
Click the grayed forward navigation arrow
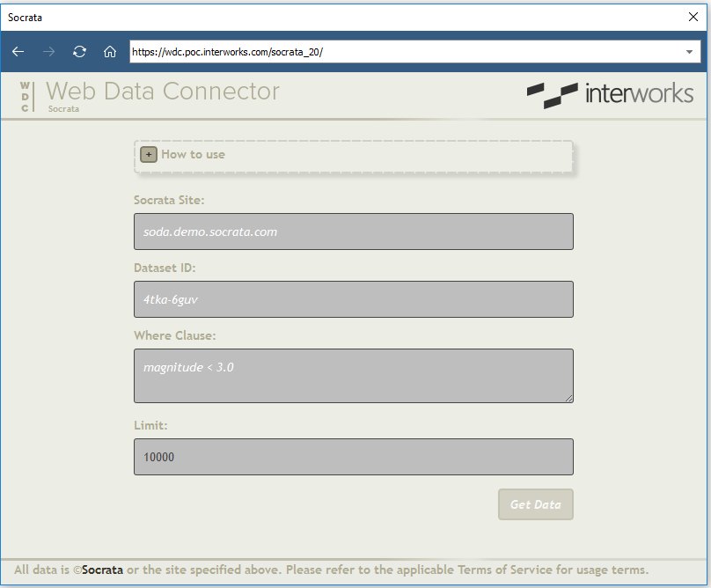coord(48,52)
